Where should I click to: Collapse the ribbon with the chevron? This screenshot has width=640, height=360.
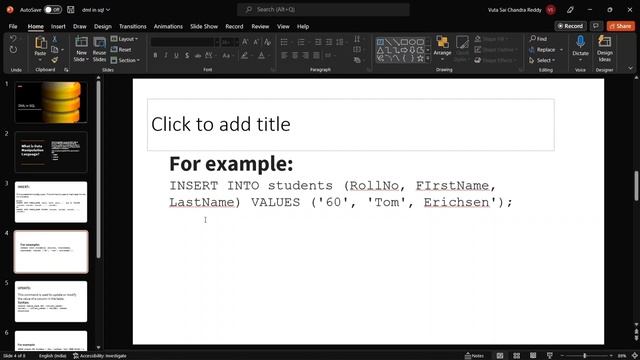(x=631, y=69)
